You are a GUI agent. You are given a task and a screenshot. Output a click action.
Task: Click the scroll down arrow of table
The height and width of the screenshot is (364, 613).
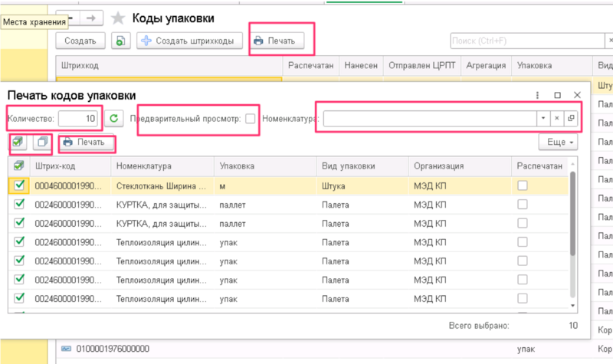(572, 305)
